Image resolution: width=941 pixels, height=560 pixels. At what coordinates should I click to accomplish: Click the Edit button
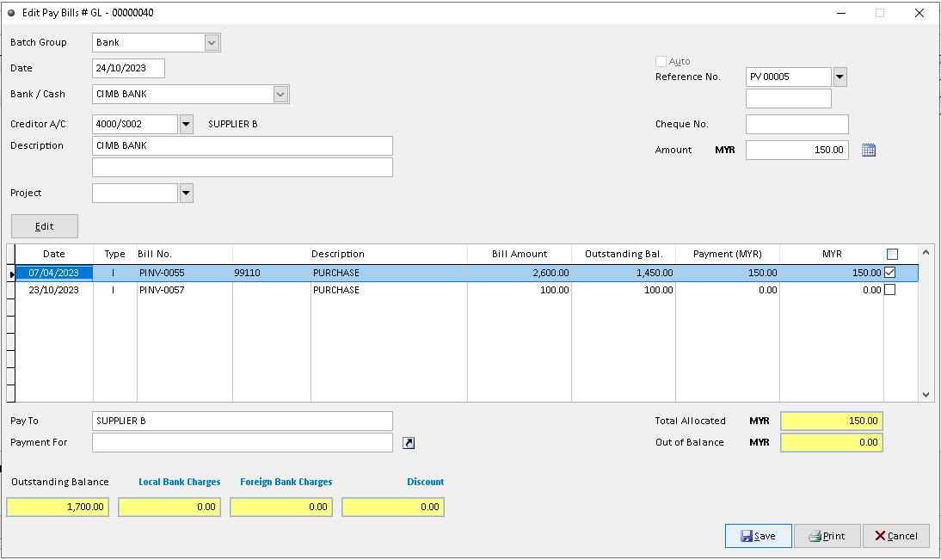(x=45, y=226)
